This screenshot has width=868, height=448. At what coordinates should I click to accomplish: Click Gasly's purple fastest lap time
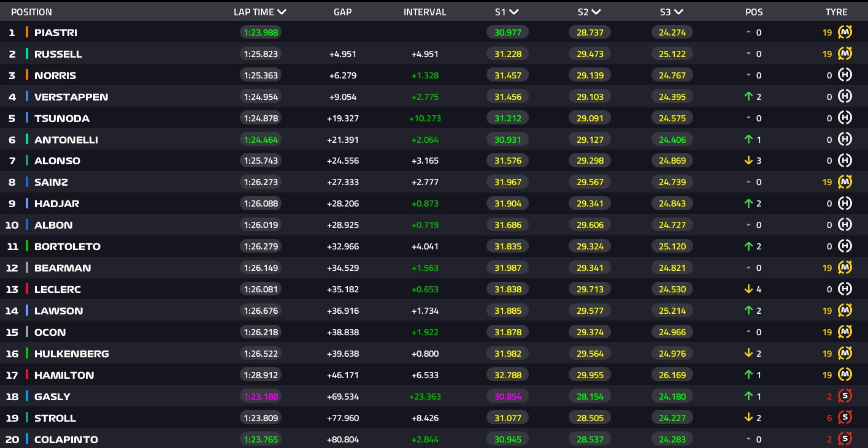pyautogui.click(x=261, y=397)
